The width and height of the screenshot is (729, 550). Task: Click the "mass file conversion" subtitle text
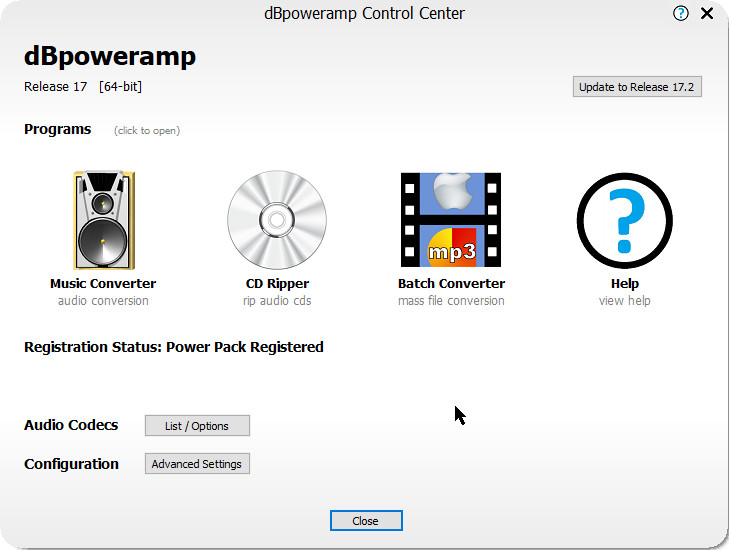(x=451, y=301)
